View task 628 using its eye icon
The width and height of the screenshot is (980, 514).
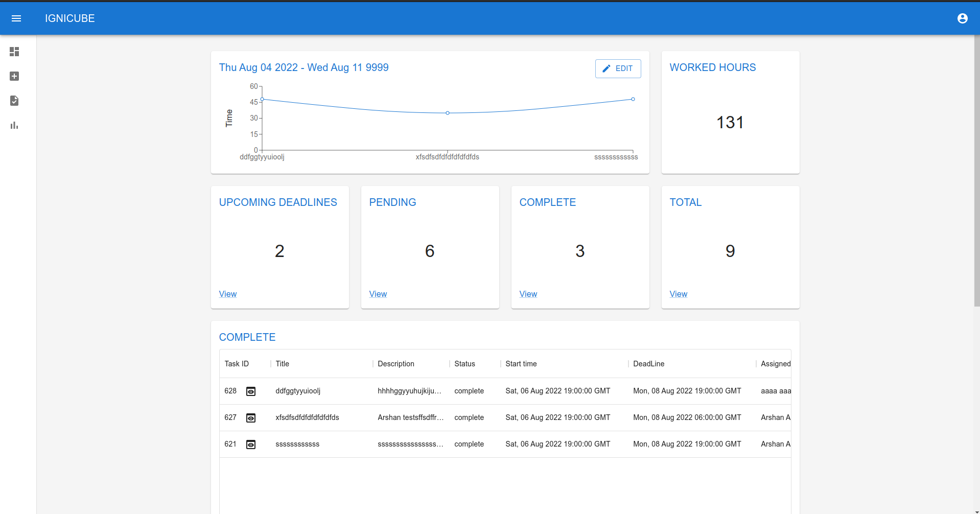coord(251,391)
